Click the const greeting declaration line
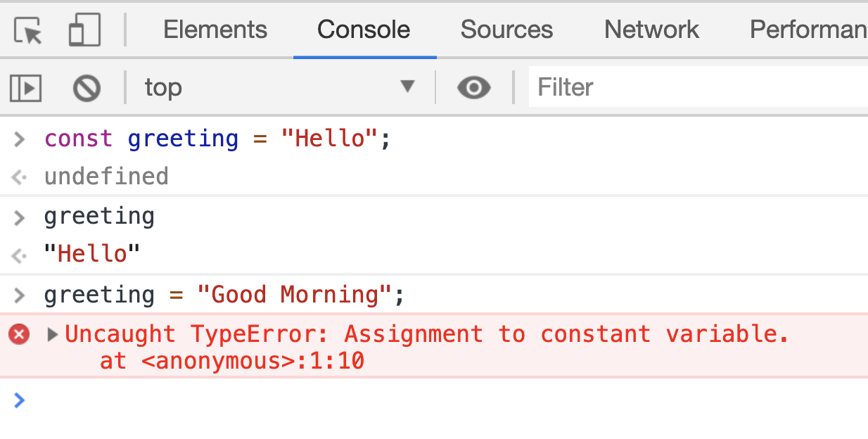Viewport: 868px width, 439px height. 217,139
